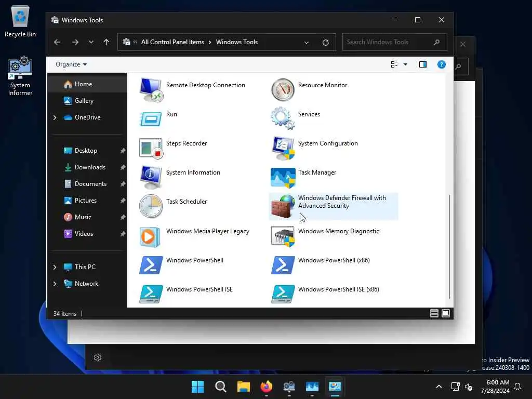
Task: Select the Windows PowerShell (x86) icon
Action: coord(283,265)
